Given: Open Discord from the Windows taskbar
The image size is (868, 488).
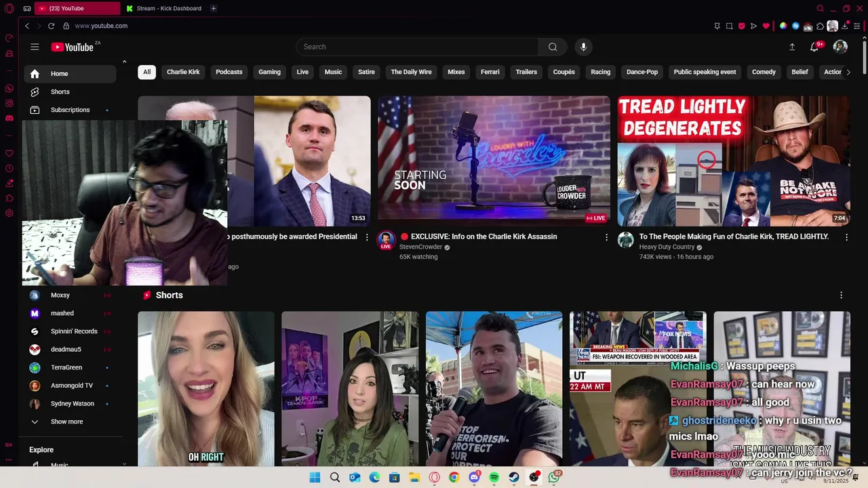Looking at the screenshot, I should click(x=474, y=477).
